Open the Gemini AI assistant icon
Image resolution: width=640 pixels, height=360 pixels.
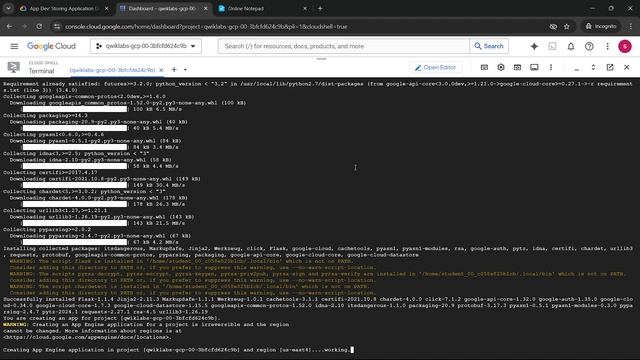(x=534, y=47)
